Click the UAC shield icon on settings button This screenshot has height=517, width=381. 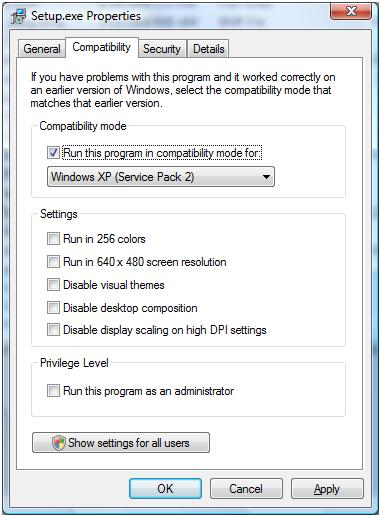[x=58, y=443]
